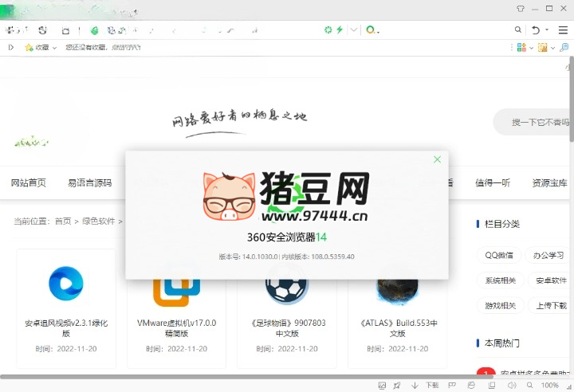Click the download arrow in status bar
This screenshot has width=574, height=392.
[x=415, y=385]
